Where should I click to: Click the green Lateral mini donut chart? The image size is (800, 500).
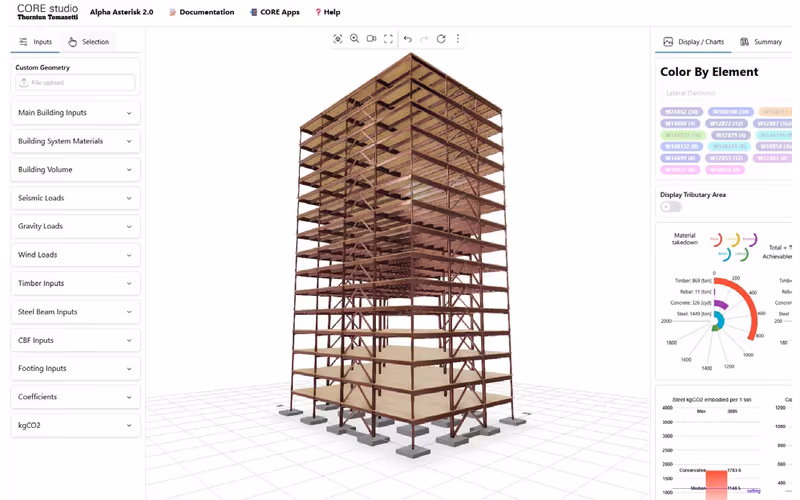(x=741, y=254)
